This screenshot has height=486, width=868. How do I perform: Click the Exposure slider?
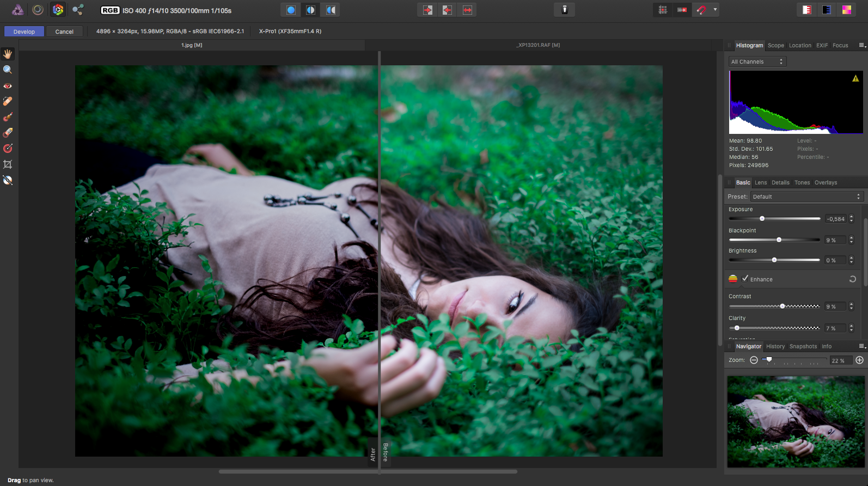point(774,219)
